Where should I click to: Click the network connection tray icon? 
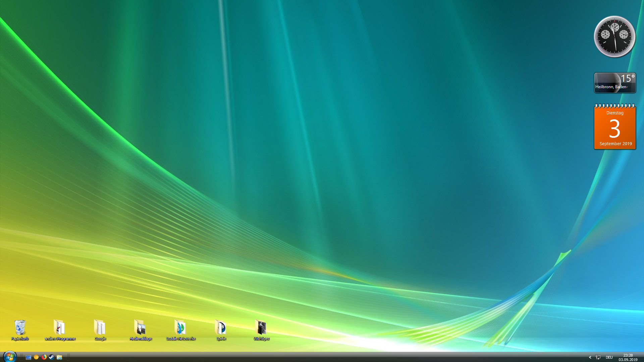click(x=598, y=357)
